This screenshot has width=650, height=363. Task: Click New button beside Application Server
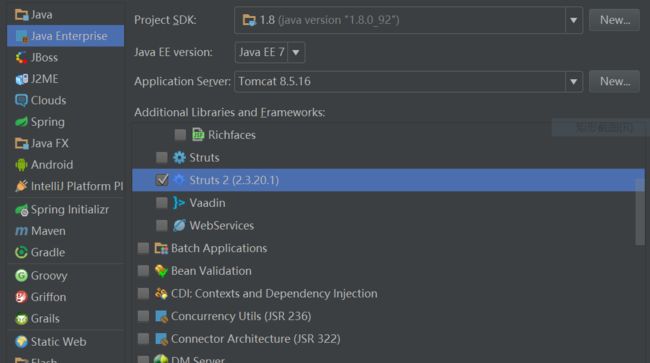614,81
